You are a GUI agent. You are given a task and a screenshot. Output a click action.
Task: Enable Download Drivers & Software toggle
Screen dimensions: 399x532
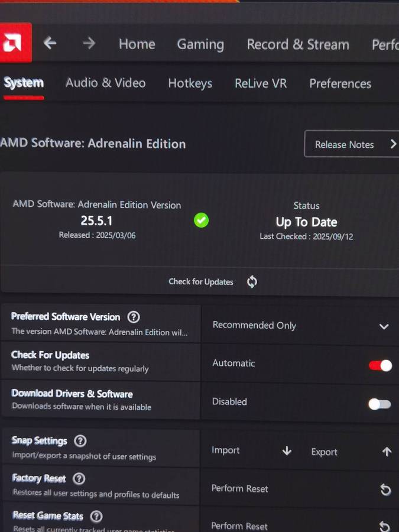[379, 404]
